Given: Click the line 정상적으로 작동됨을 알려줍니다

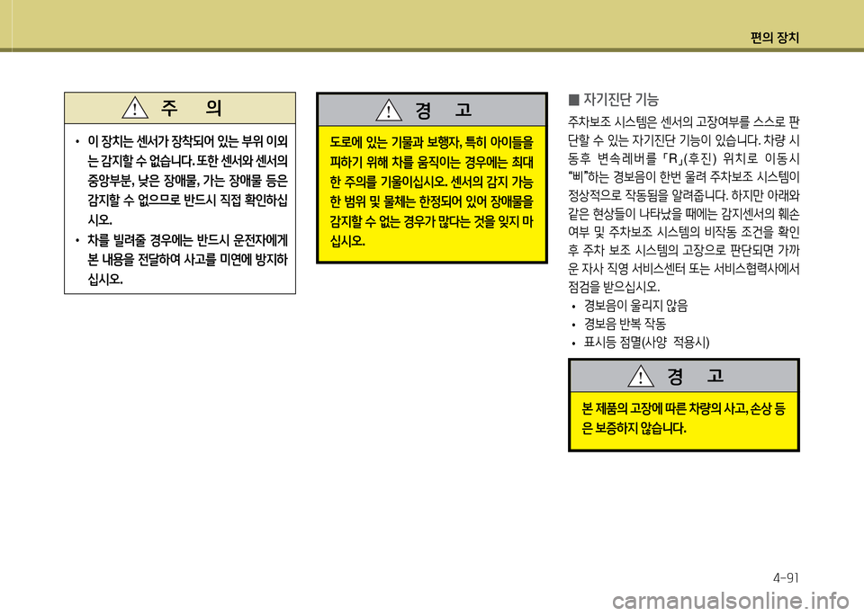Looking at the screenshot, I should pyautogui.click(x=684, y=195).
